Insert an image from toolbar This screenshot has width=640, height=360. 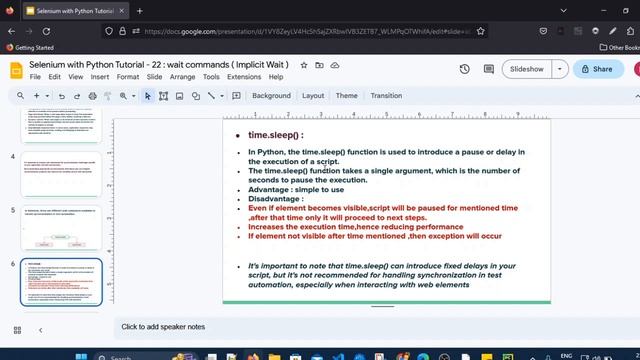180,96
